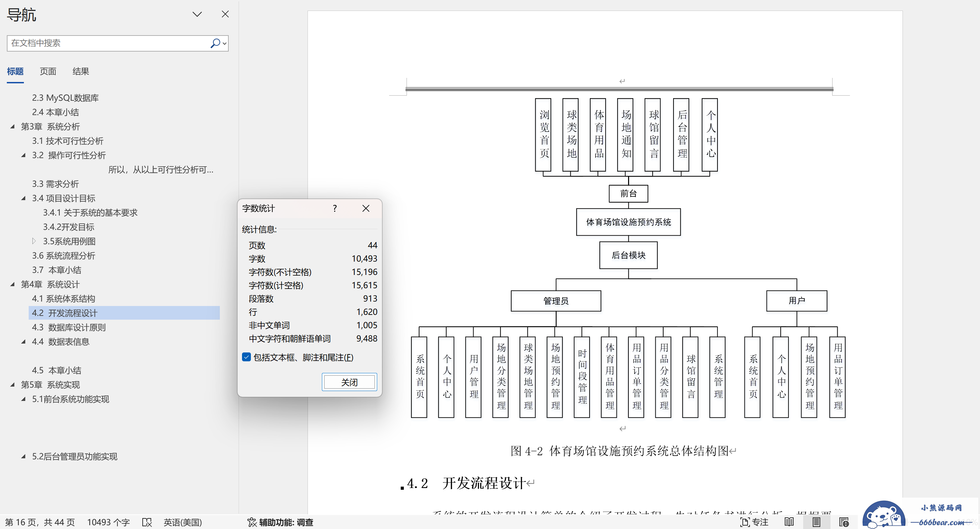
Task: Open 辅助功能: 调查 accessibility checker
Action: click(280, 522)
